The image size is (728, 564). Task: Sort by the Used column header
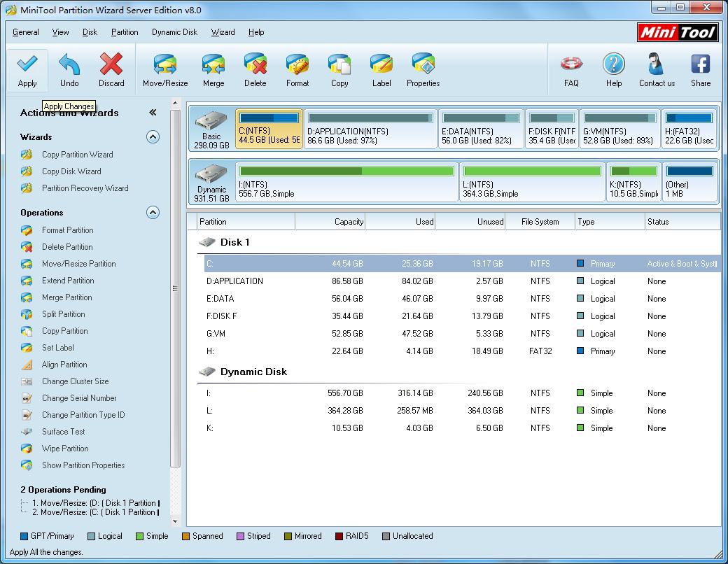coord(400,222)
